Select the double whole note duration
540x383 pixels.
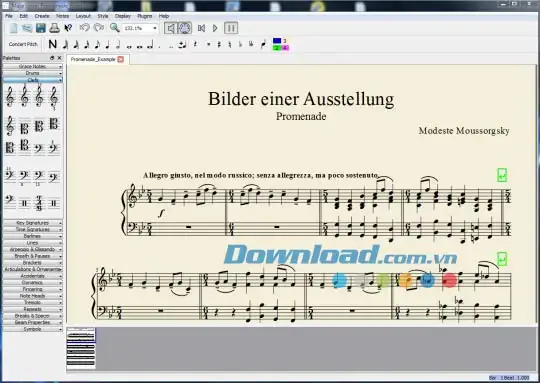tap(139, 46)
